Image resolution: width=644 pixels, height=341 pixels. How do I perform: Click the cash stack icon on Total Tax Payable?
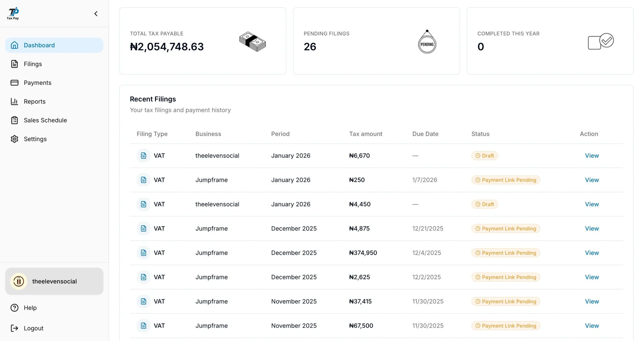click(252, 42)
